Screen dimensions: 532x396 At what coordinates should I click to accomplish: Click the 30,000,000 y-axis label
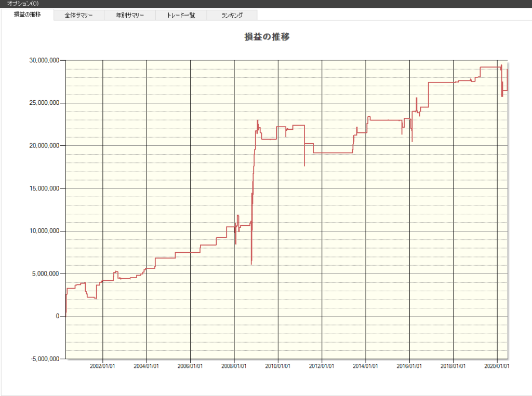click(x=45, y=60)
